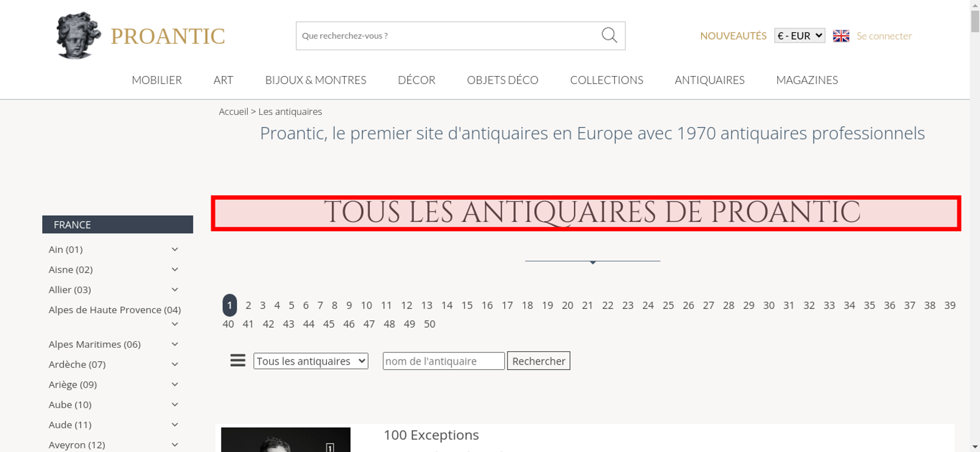The image size is (980, 452).
Task: Expand the Aisne (02) department chevron
Action: coord(175,269)
